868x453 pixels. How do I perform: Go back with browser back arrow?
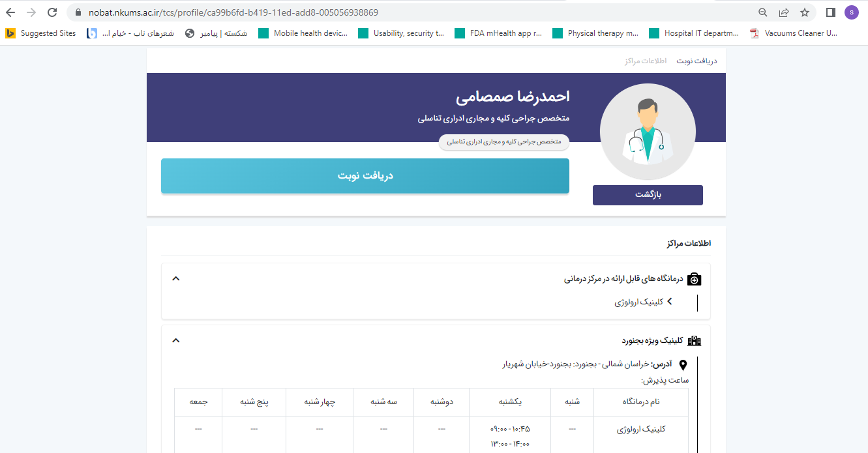tap(10, 12)
